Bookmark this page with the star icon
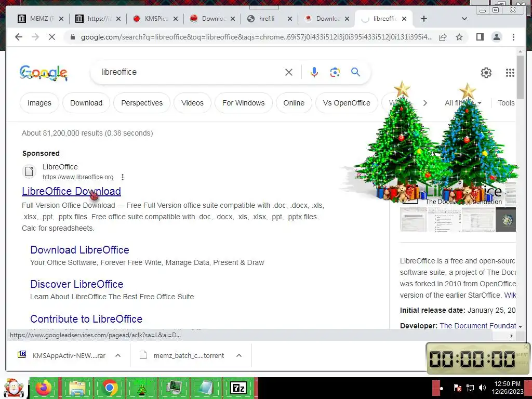Screen dimensions: 532x399 click(459, 37)
